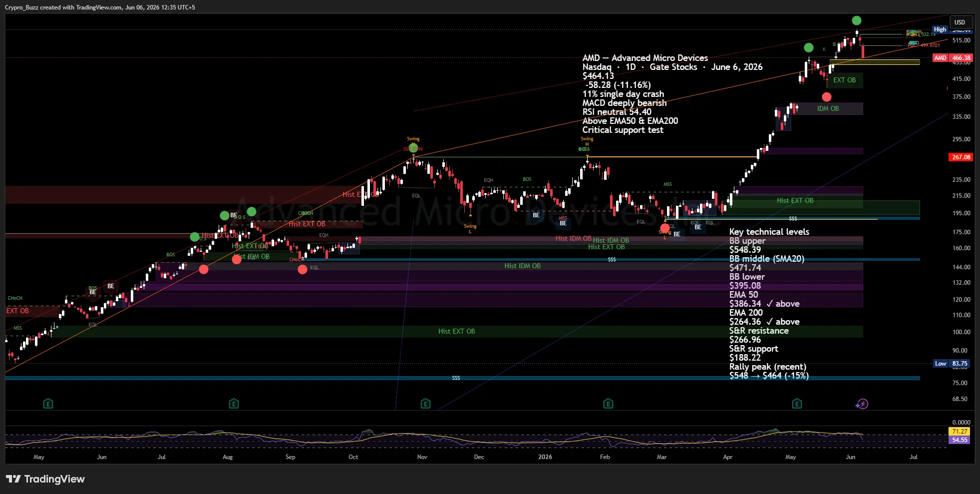
Task: Click 235.00 on the price scale
Action: pos(961,180)
